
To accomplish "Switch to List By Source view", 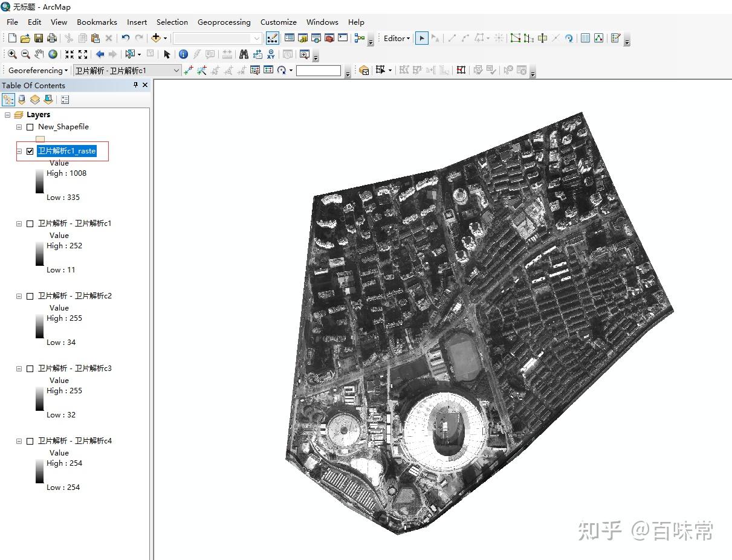I will tap(22, 100).
